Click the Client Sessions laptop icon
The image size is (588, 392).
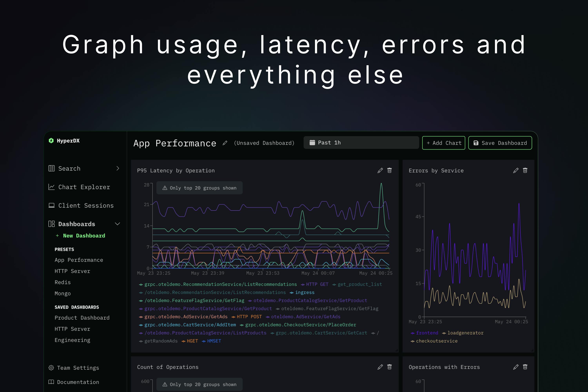[52, 205]
